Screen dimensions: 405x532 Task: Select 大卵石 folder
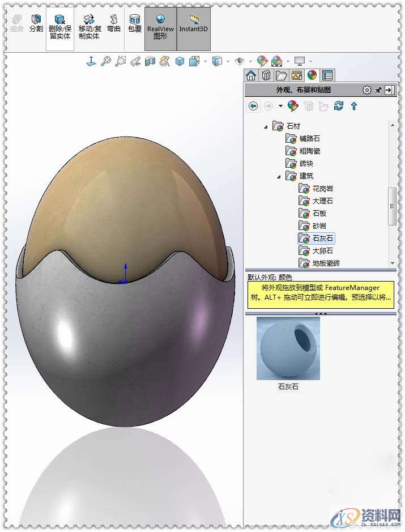(x=316, y=251)
